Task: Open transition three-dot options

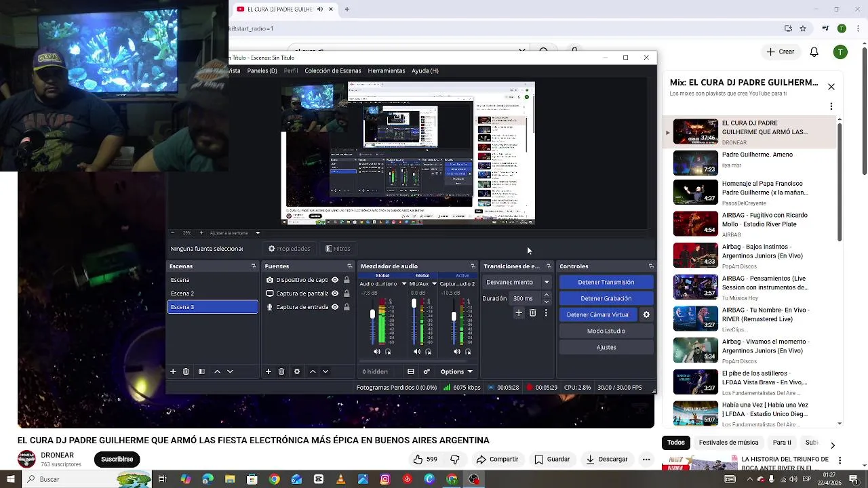Action: pos(546,313)
